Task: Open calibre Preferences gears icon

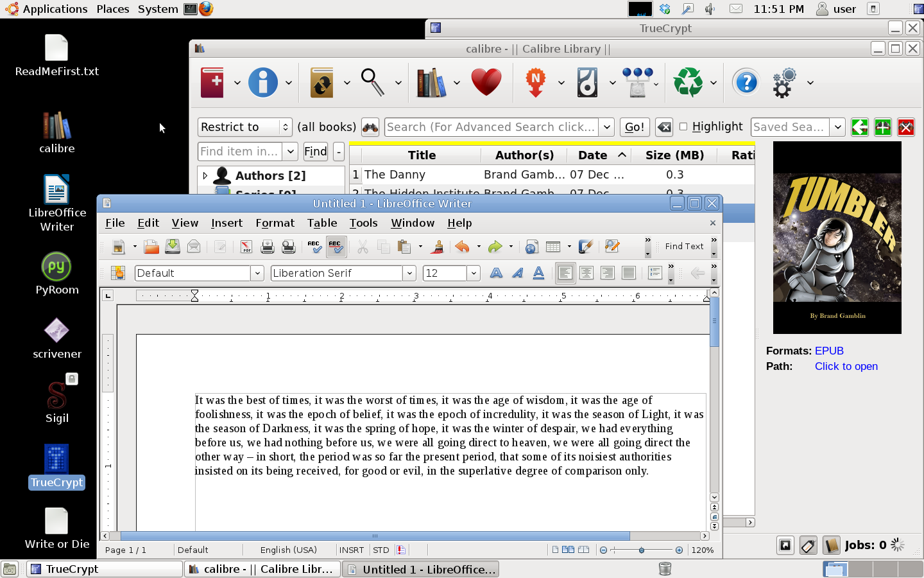Action: pos(784,82)
